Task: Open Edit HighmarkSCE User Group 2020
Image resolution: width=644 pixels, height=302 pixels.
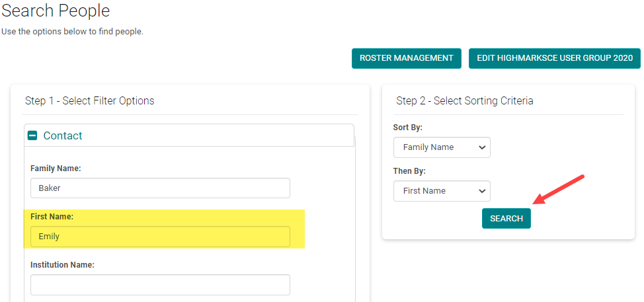Action: point(555,58)
